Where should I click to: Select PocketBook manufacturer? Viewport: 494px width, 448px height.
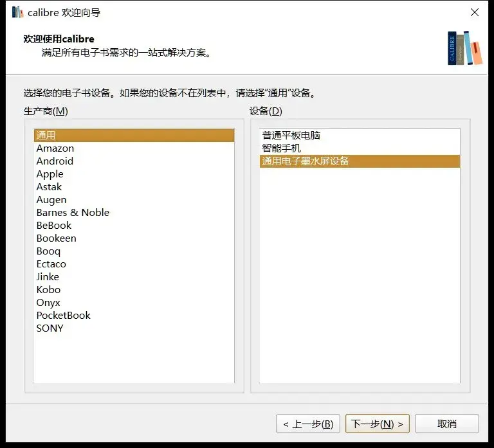click(134, 316)
